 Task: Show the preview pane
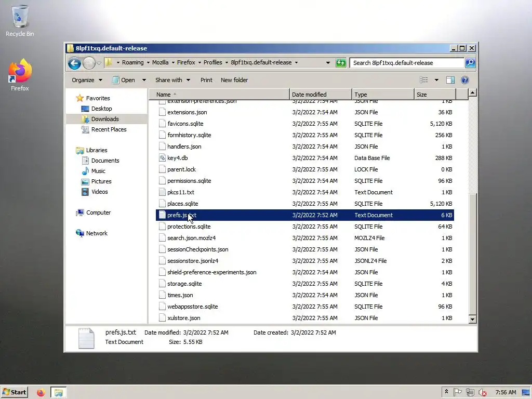450,80
